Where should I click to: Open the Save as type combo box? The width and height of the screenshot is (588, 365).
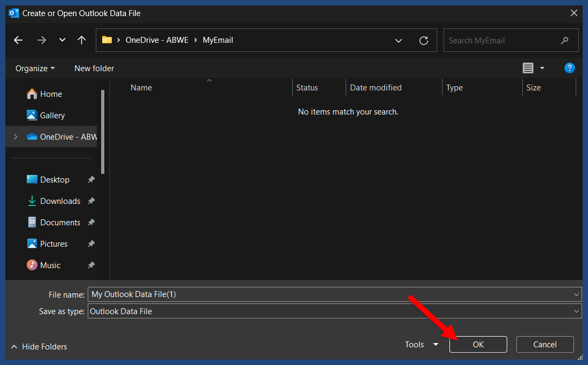tap(334, 311)
